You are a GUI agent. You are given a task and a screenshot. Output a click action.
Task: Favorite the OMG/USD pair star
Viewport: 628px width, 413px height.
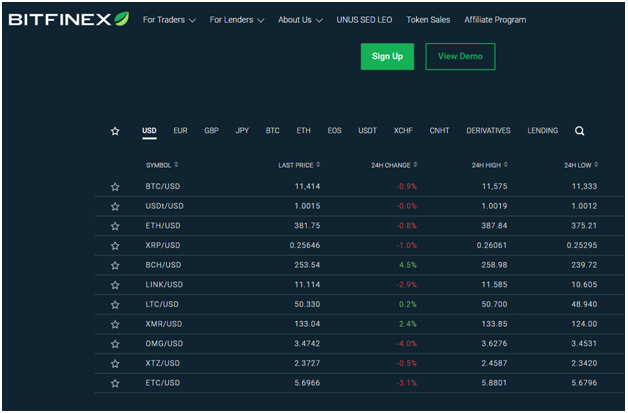(115, 344)
